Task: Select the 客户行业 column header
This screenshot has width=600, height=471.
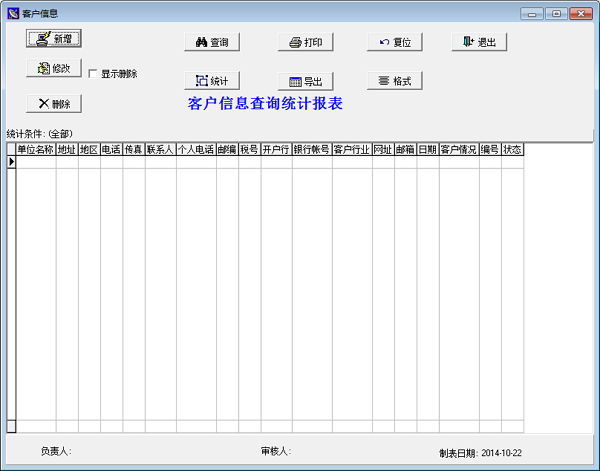Action: (352, 149)
